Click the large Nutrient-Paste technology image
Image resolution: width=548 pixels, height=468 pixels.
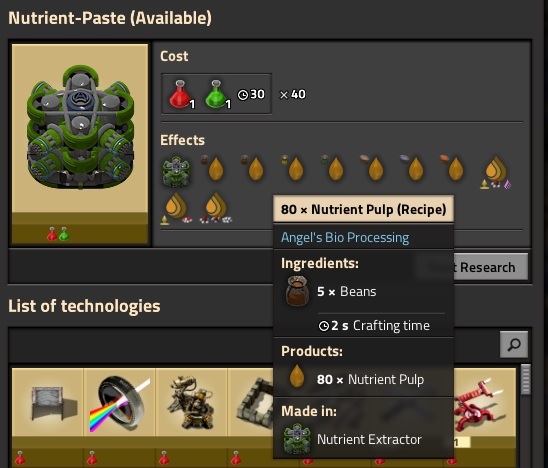click(x=80, y=128)
